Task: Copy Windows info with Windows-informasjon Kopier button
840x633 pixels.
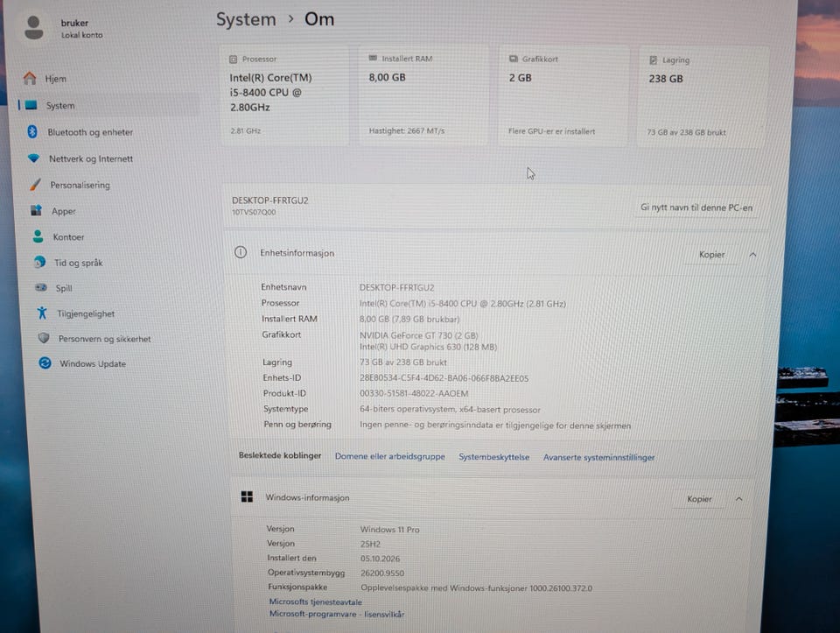Action: (699, 499)
